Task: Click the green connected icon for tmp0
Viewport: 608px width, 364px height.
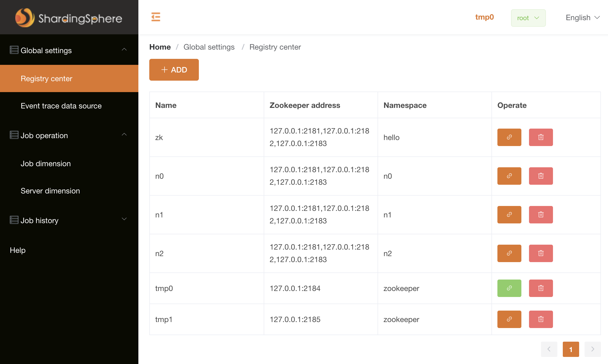Action: click(x=509, y=288)
